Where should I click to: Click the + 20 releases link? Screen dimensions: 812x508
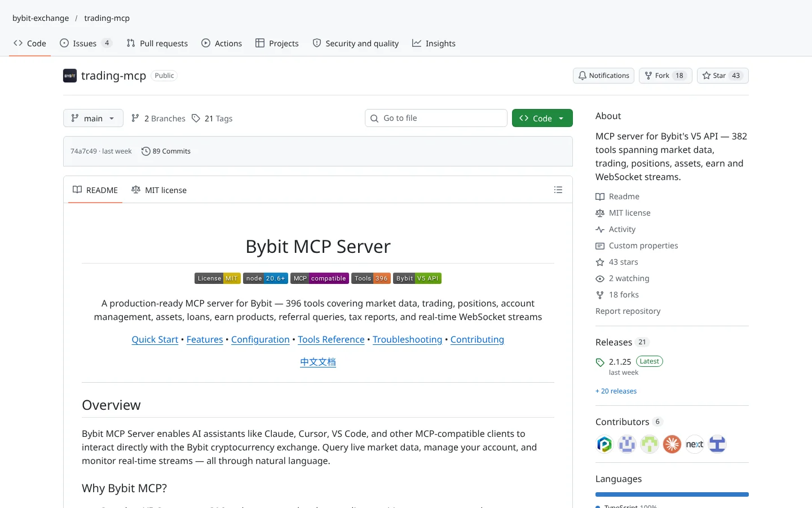click(x=616, y=391)
